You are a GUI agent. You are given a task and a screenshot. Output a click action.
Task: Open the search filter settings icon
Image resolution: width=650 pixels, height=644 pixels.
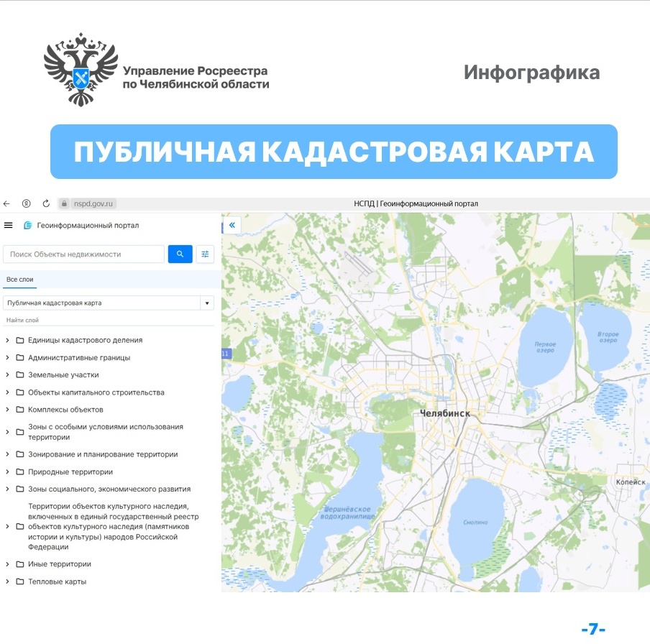click(206, 254)
